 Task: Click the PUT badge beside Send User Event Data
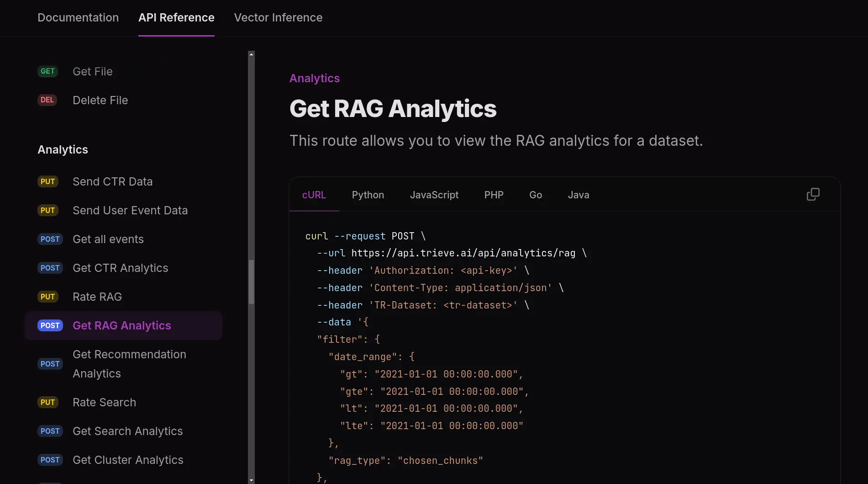tap(47, 210)
